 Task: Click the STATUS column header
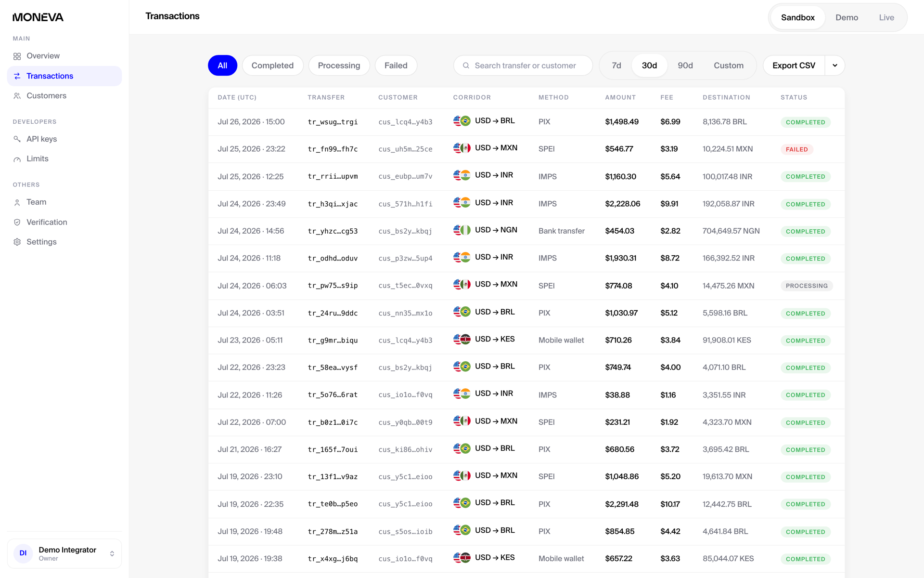point(794,97)
